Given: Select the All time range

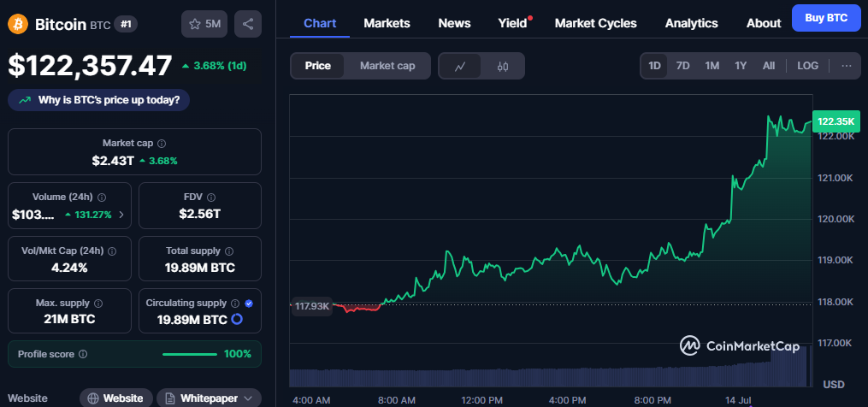Looking at the screenshot, I should [x=769, y=66].
